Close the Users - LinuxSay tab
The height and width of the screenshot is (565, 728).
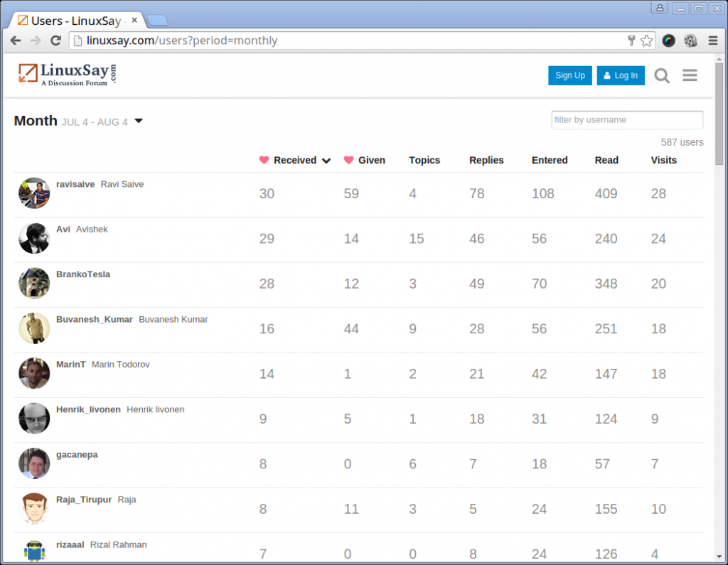pos(134,21)
